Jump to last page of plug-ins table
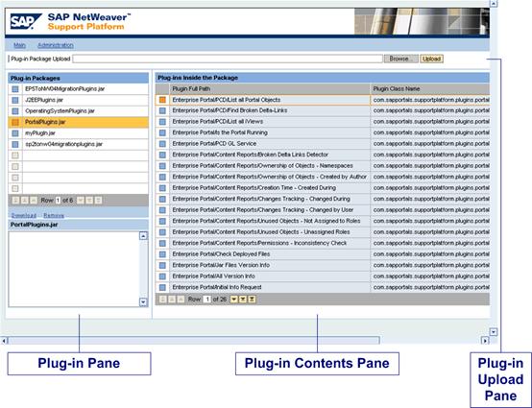 [x=252, y=300]
